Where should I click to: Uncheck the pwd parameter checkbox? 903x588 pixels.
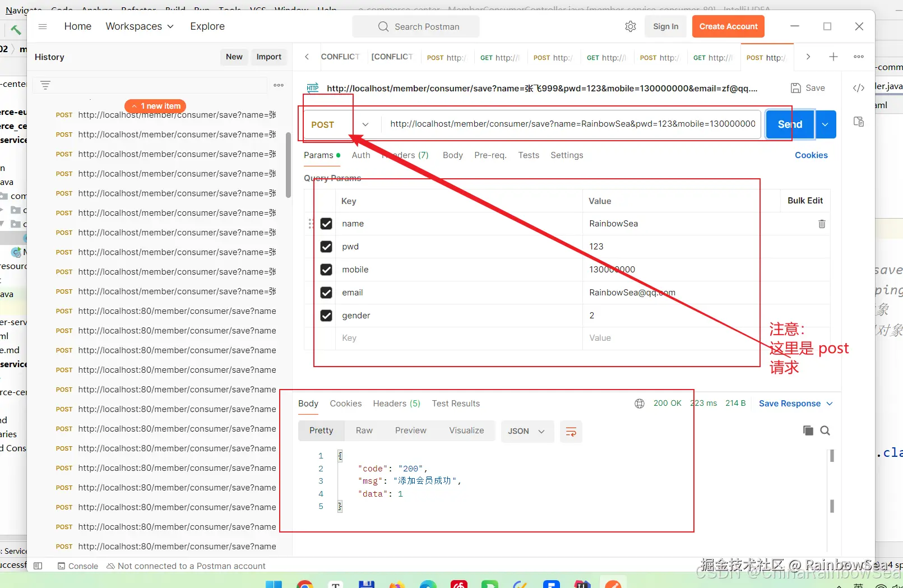(x=326, y=247)
